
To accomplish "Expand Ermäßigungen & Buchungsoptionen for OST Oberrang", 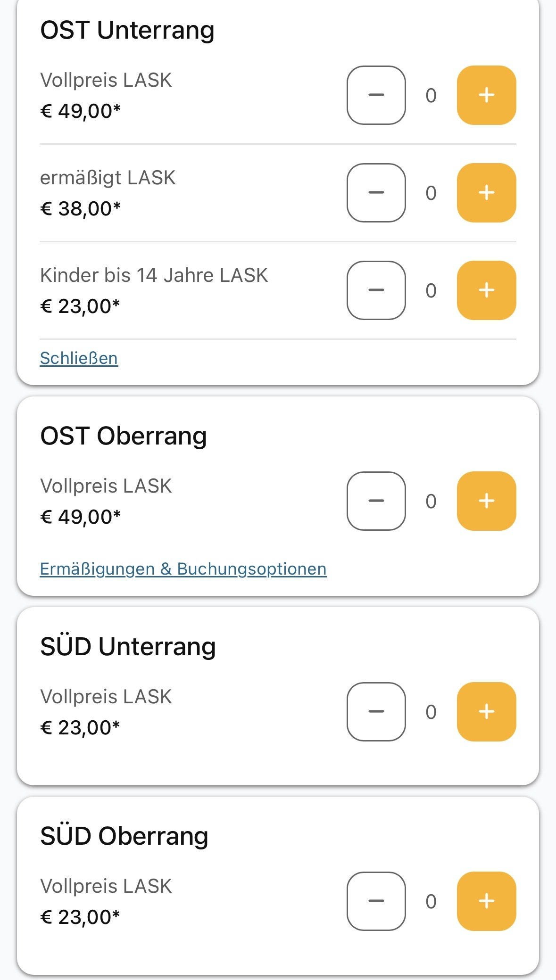I will pos(183,569).
